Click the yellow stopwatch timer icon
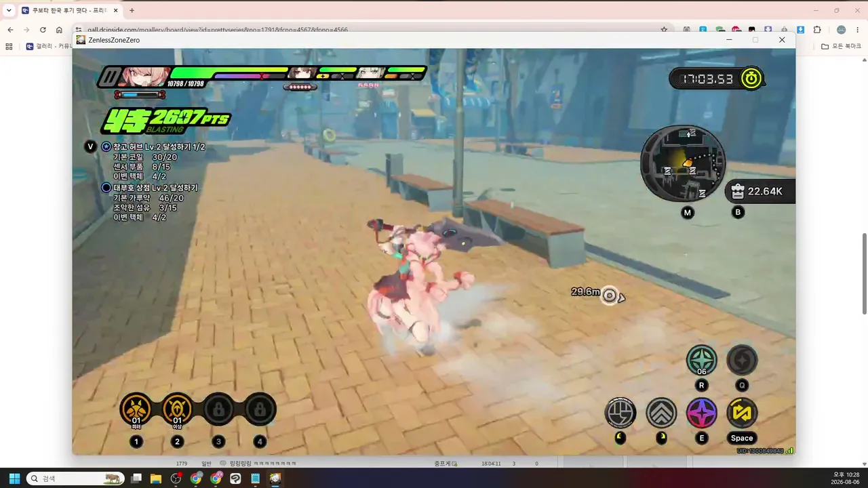The image size is (868, 488). [751, 78]
